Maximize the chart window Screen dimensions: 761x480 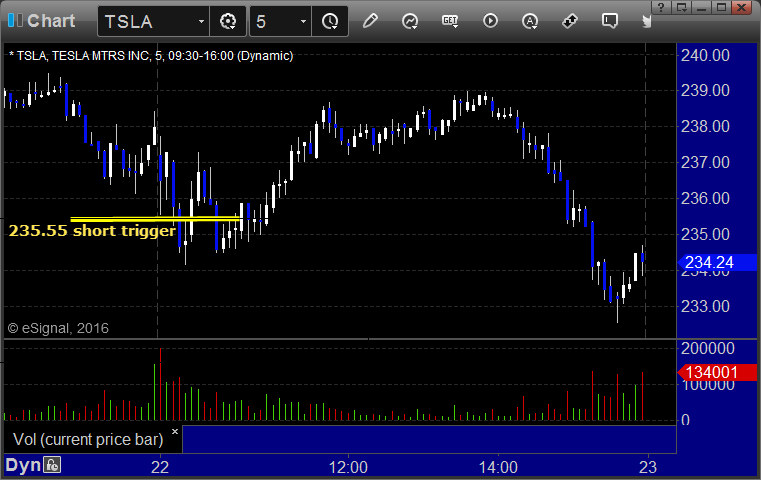pos(722,7)
